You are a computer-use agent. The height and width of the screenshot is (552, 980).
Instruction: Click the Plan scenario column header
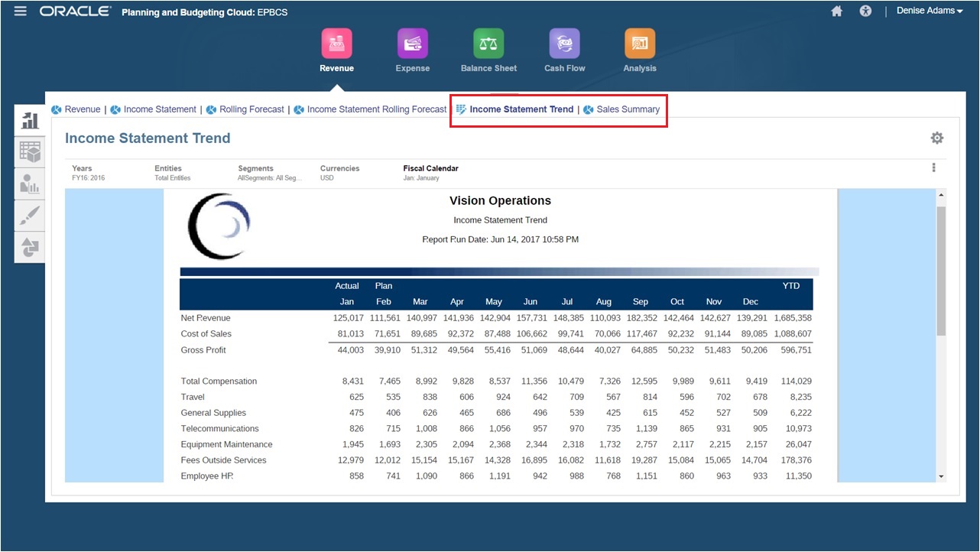383,286
